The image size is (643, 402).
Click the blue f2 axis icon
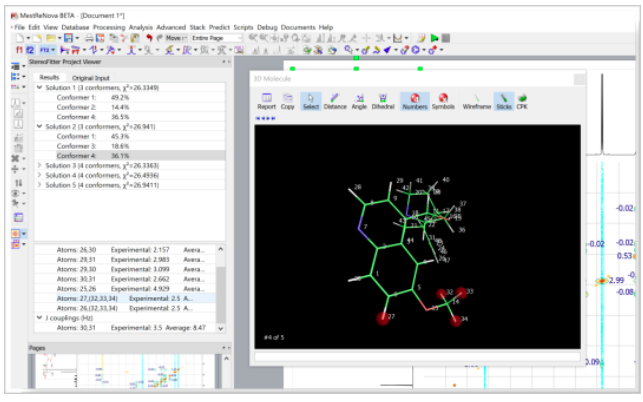tap(30, 50)
